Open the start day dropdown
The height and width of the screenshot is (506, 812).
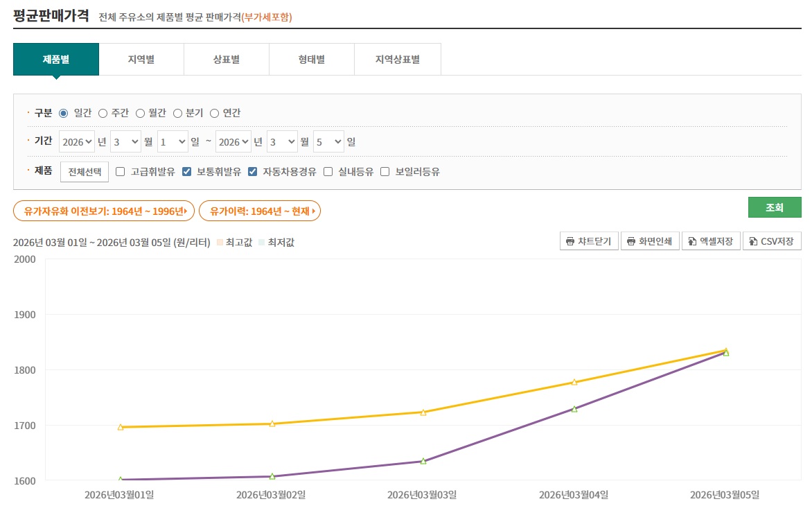coord(173,142)
